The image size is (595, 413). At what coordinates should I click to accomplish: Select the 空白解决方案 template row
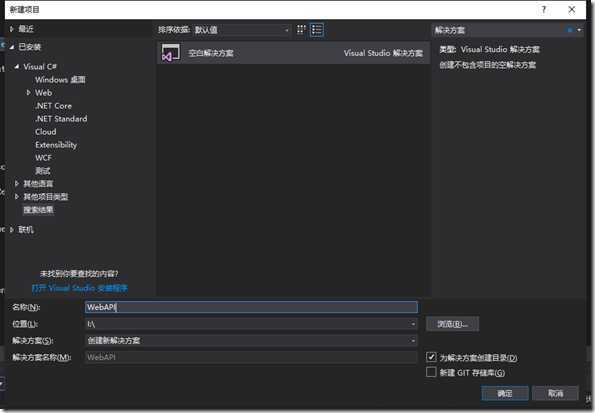[293, 53]
